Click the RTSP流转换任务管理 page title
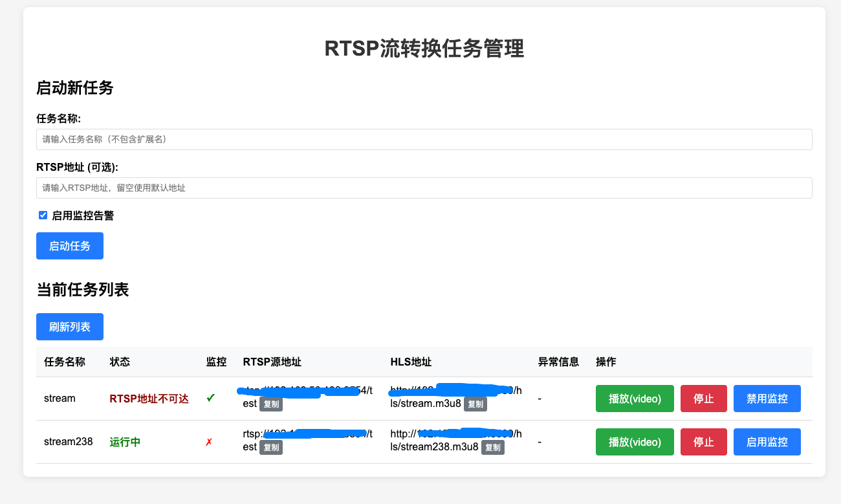Viewport: 841px width, 504px height. [424, 49]
